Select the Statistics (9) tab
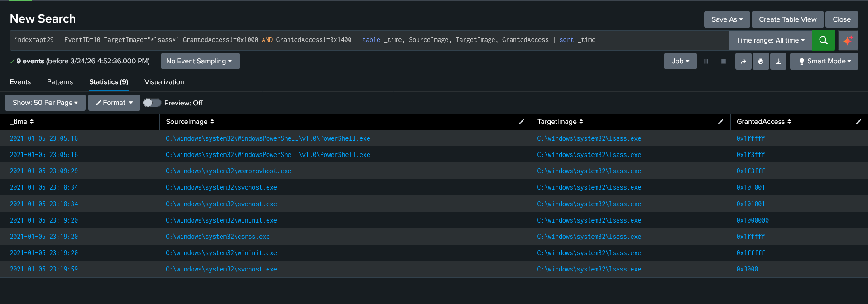The width and height of the screenshot is (868, 304). [x=109, y=82]
